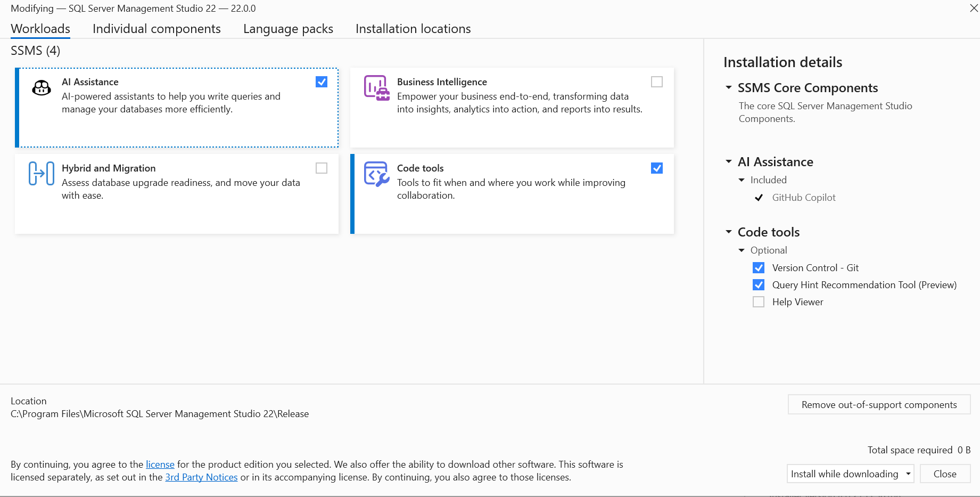Collapse the SSMS Core Components section
980x497 pixels.
pyautogui.click(x=729, y=87)
